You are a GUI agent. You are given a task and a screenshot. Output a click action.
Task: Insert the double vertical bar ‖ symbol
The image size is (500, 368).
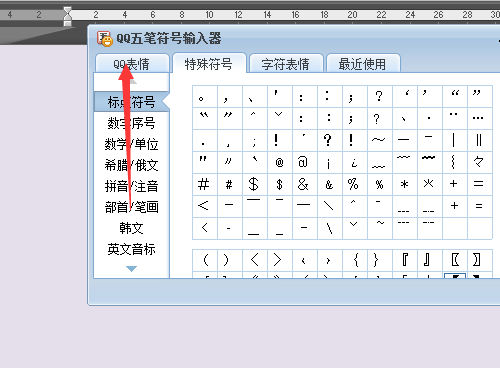pyautogui.click(x=480, y=140)
